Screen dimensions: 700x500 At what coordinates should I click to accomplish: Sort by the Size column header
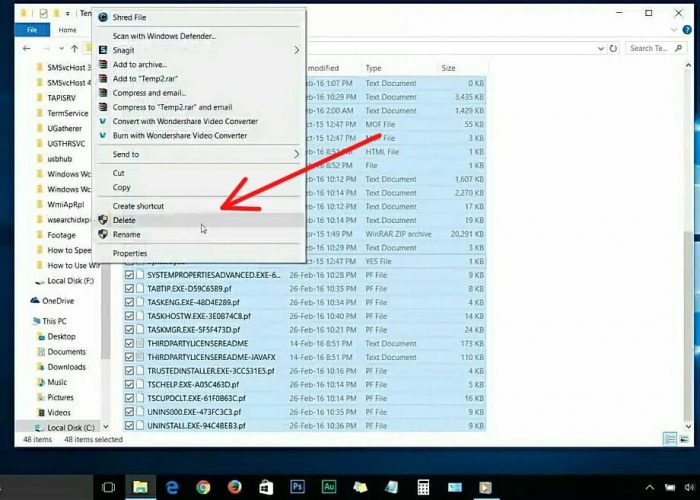[448, 68]
